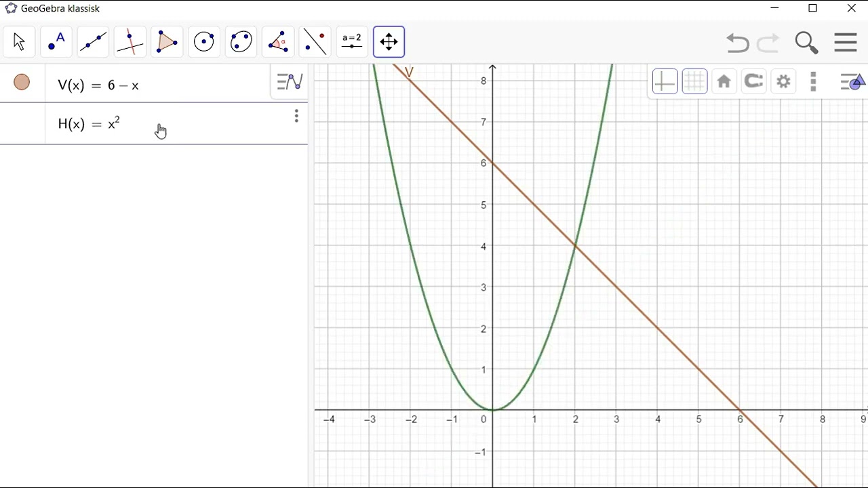Reset to standard view with home icon
Viewport: 868px width, 488px height.
click(x=724, y=82)
